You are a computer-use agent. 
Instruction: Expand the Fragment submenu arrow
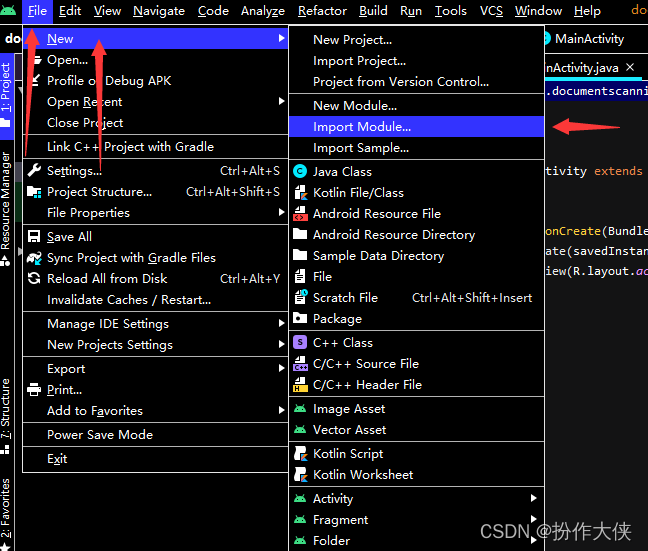[x=534, y=519]
